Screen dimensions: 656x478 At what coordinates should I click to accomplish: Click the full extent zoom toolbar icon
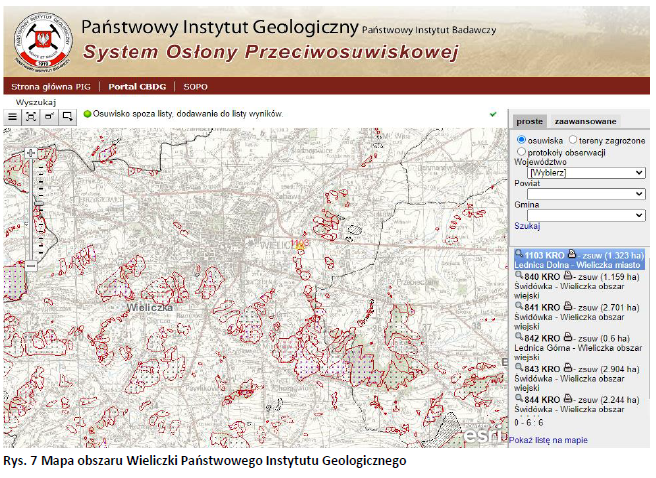pyautogui.click(x=31, y=117)
